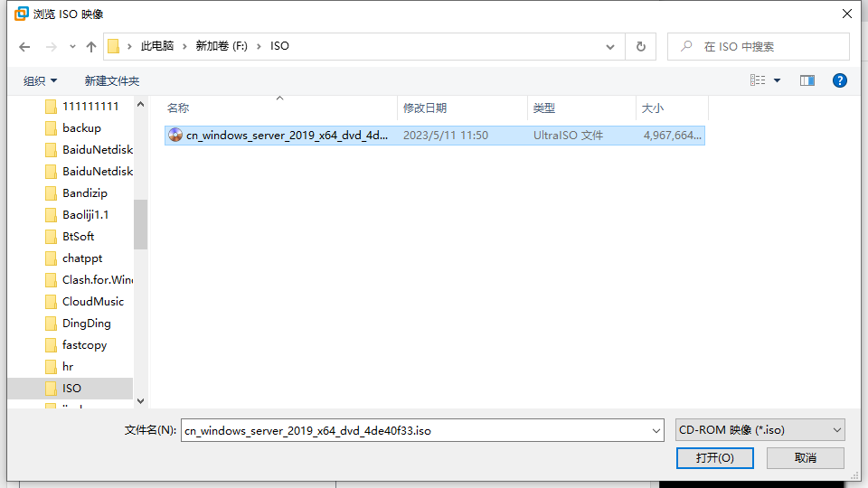
Task: Click the DingDing folder icon
Action: click(x=51, y=324)
